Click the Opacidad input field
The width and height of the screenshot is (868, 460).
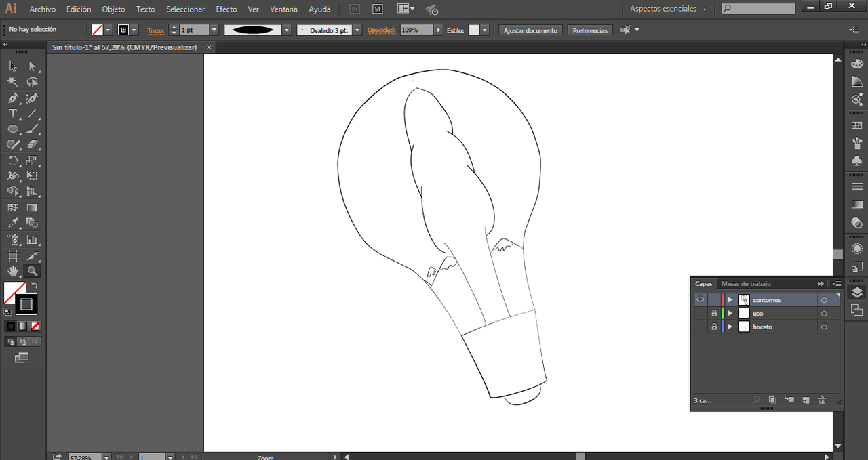pyautogui.click(x=416, y=30)
